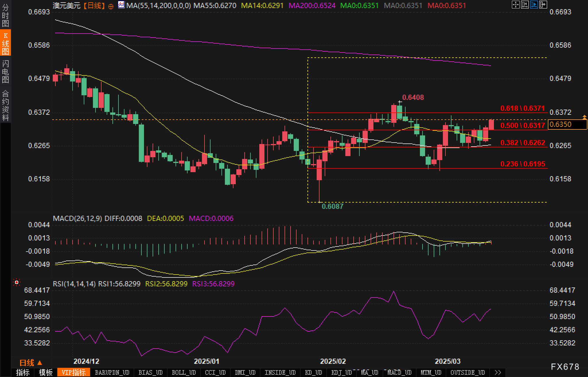
Task: Switch to 分时图 view in sidebar
Action: (5, 15)
